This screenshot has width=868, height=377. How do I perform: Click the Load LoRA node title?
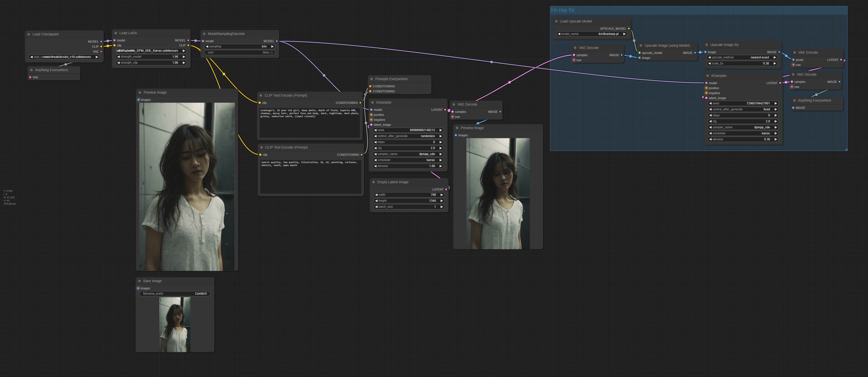(128, 33)
